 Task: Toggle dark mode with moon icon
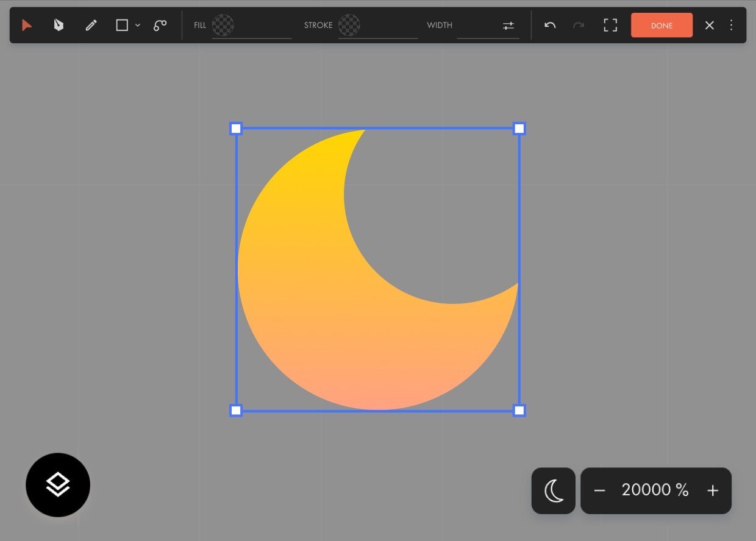click(x=554, y=490)
